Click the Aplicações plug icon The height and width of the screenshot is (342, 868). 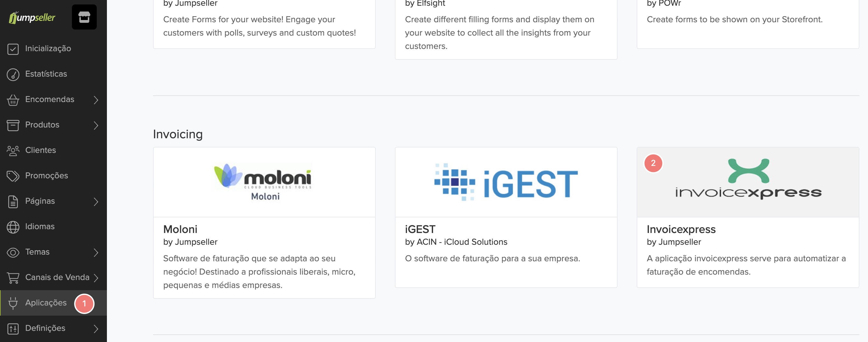click(x=13, y=303)
